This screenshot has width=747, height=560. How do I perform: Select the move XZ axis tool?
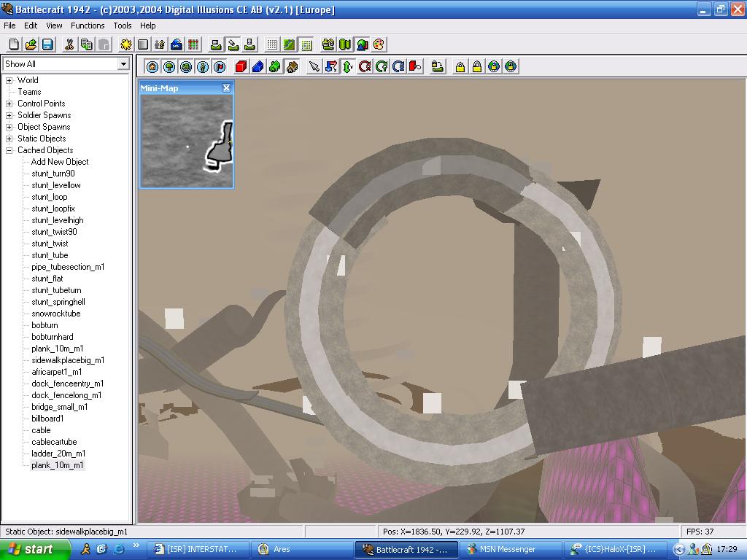point(331,66)
